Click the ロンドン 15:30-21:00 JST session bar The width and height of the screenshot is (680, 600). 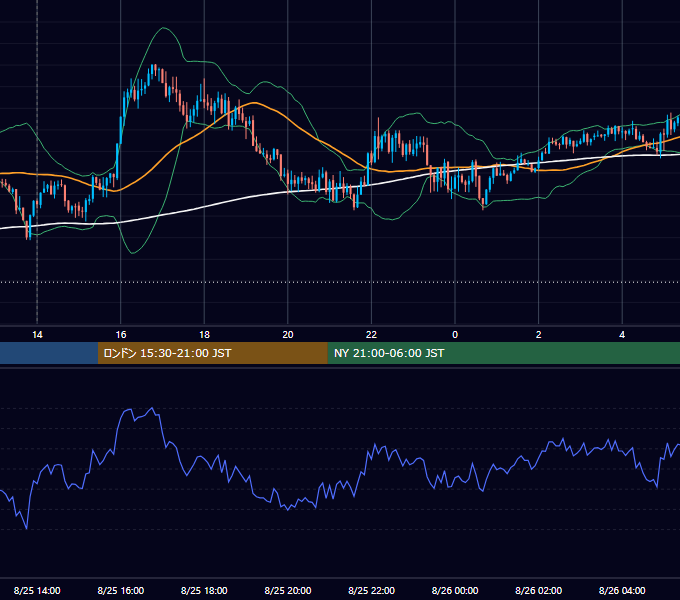coord(212,353)
